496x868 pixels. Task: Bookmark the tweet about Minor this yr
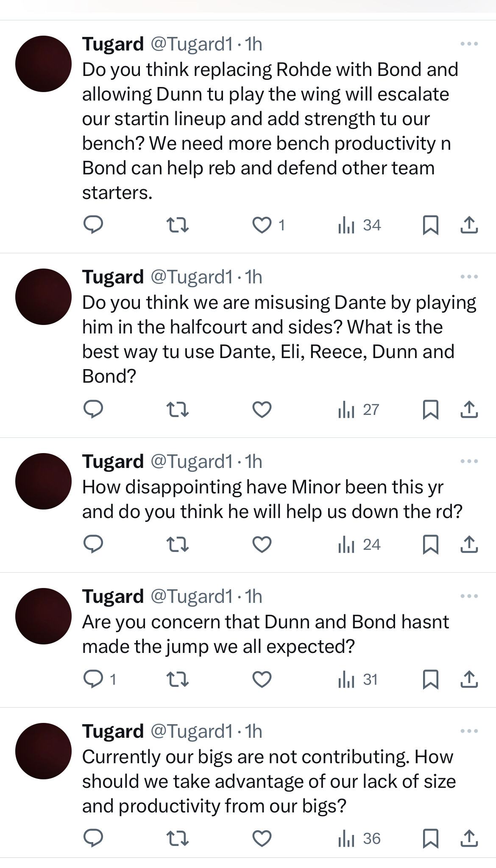tap(430, 544)
